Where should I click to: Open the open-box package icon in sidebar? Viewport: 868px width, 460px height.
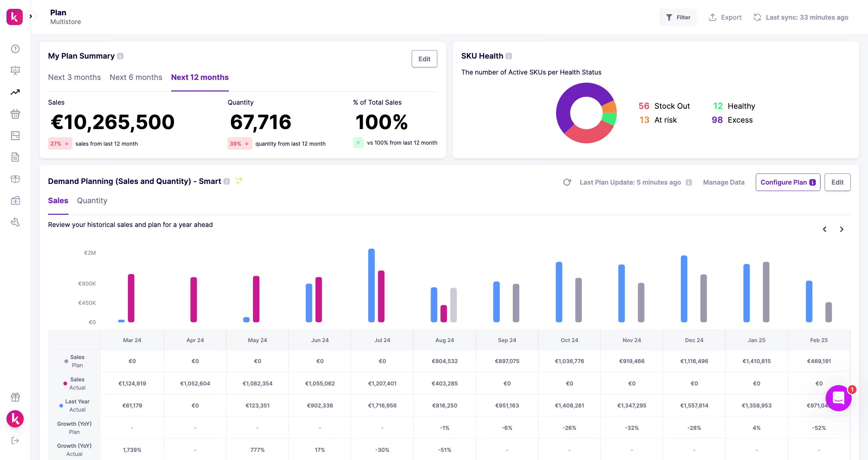tap(15, 179)
